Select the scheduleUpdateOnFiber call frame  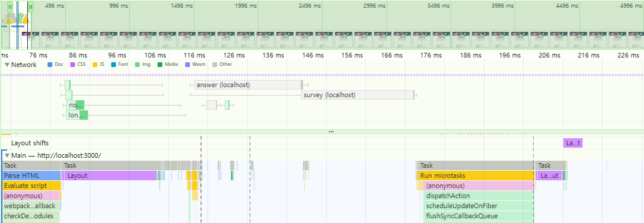coord(479,206)
